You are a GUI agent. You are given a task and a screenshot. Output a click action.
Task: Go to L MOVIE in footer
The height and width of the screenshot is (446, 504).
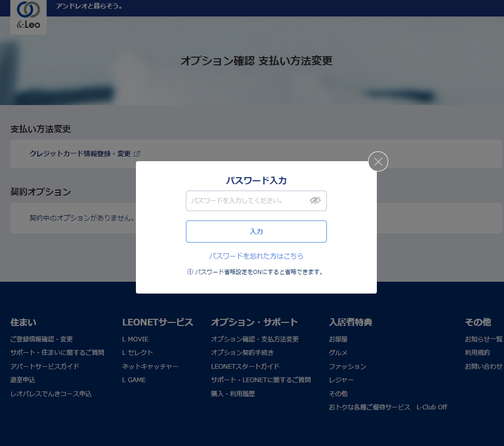135,339
